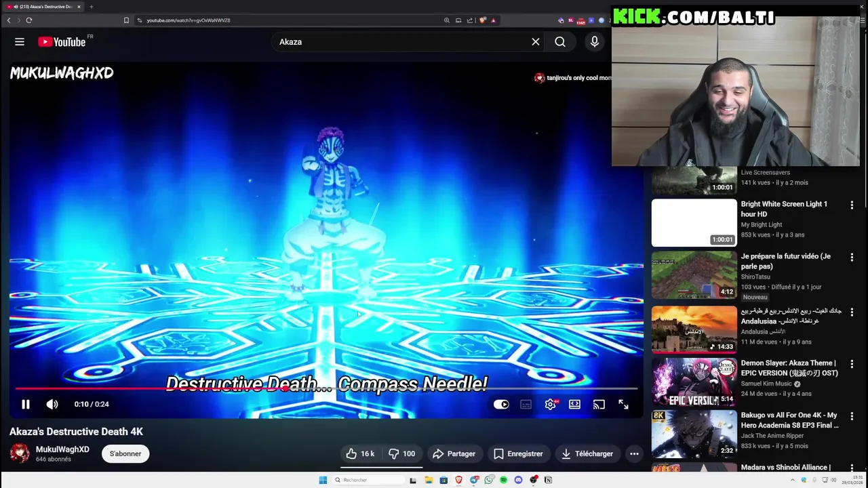Cast the video to a TV

[599, 404]
